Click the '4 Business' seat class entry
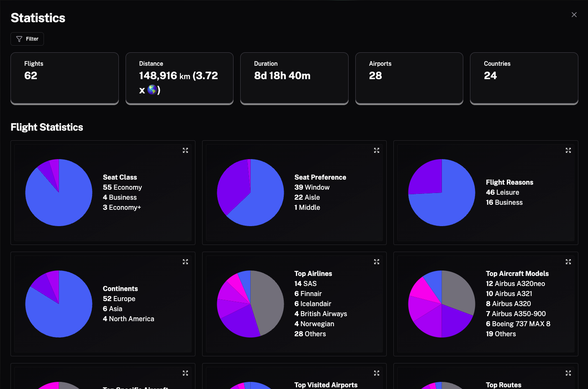The height and width of the screenshot is (389, 588). coord(120,197)
